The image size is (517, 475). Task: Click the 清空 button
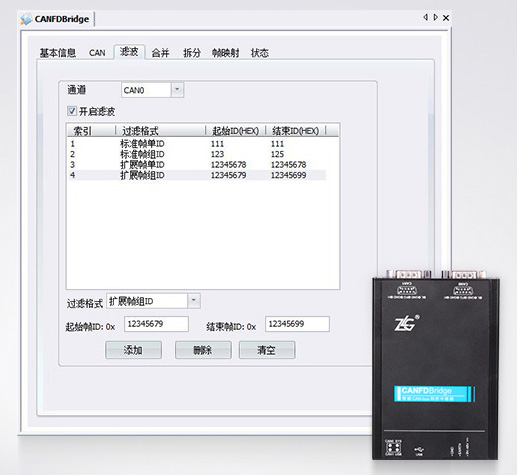point(267,350)
